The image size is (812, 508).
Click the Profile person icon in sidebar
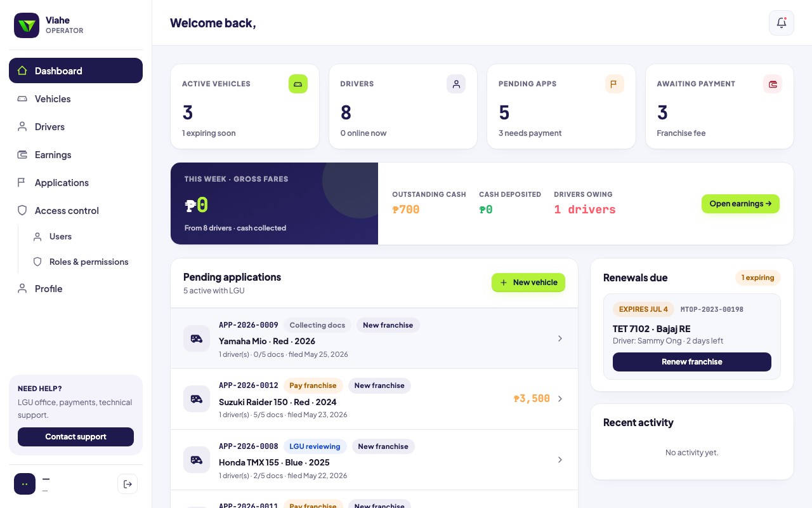22,288
